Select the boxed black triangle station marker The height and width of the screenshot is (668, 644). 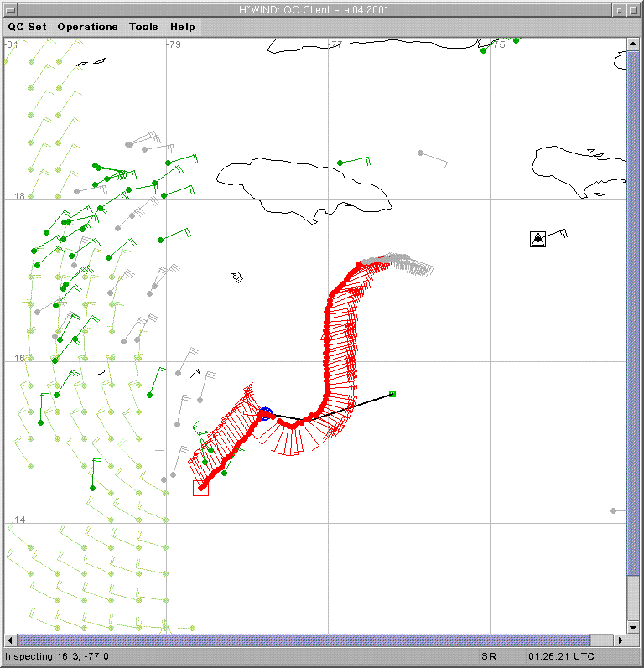538,239
